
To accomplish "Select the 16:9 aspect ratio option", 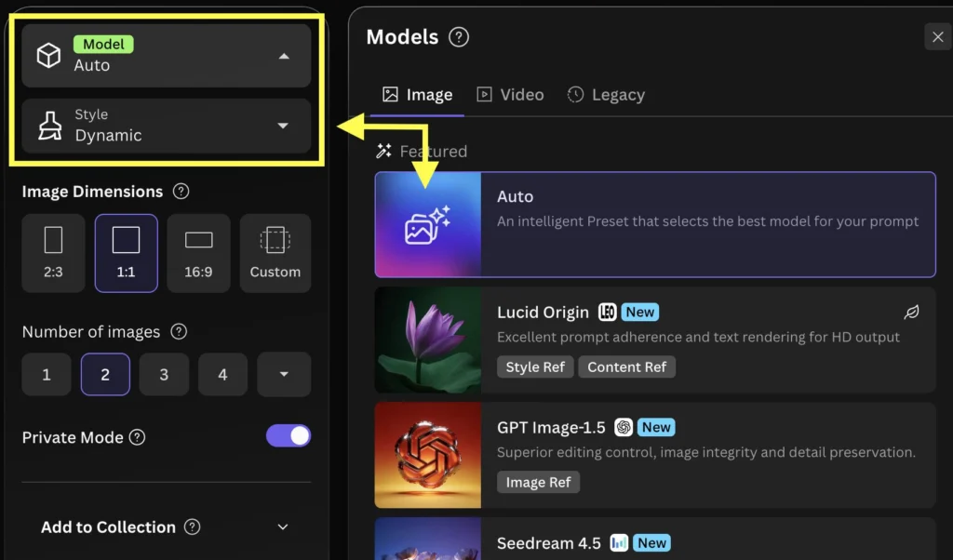I will coord(198,252).
